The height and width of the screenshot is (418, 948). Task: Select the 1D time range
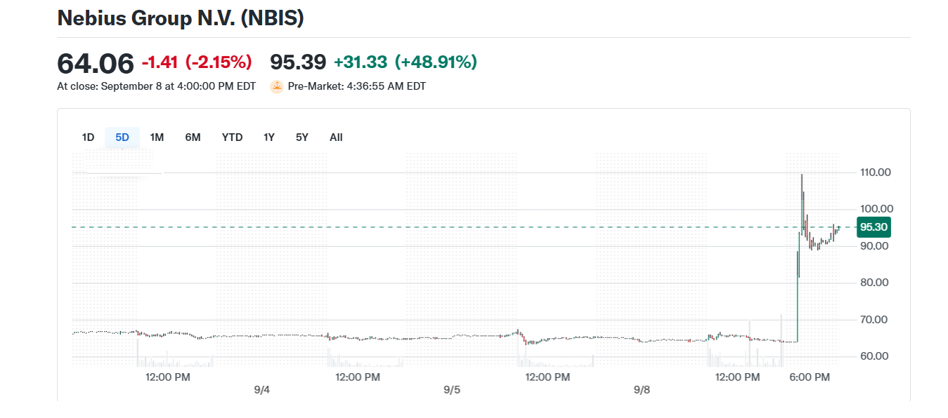tap(88, 137)
